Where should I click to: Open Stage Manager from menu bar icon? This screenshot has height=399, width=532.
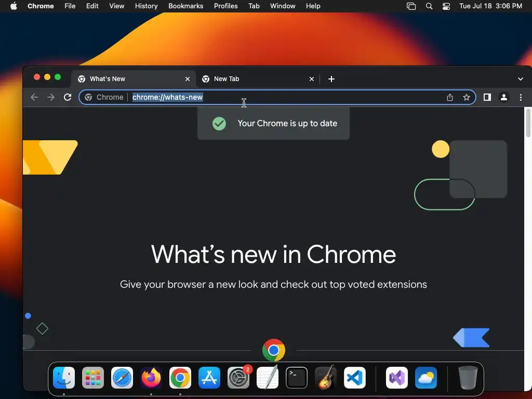pos(411,6)
